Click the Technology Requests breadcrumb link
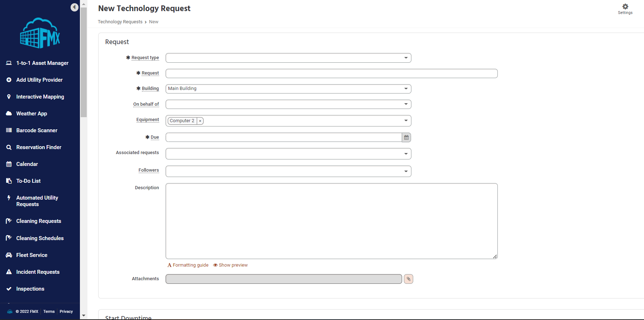 point(120,22)
